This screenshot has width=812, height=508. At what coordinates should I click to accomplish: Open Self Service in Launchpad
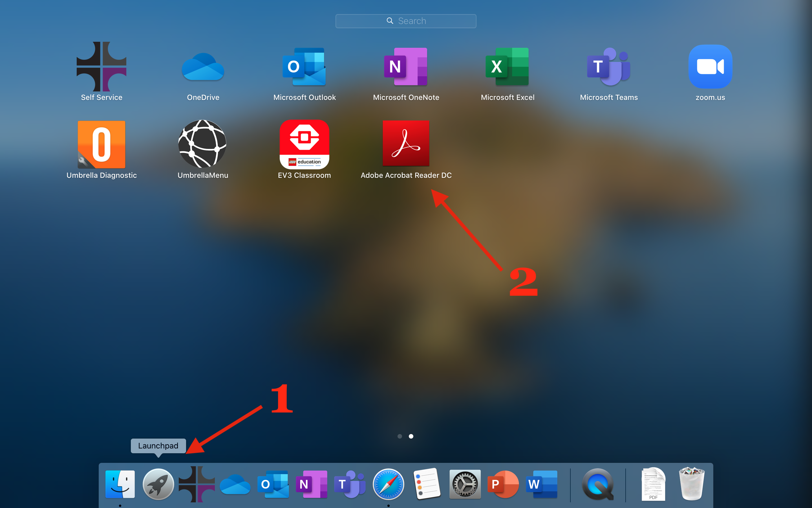point(101,67)
